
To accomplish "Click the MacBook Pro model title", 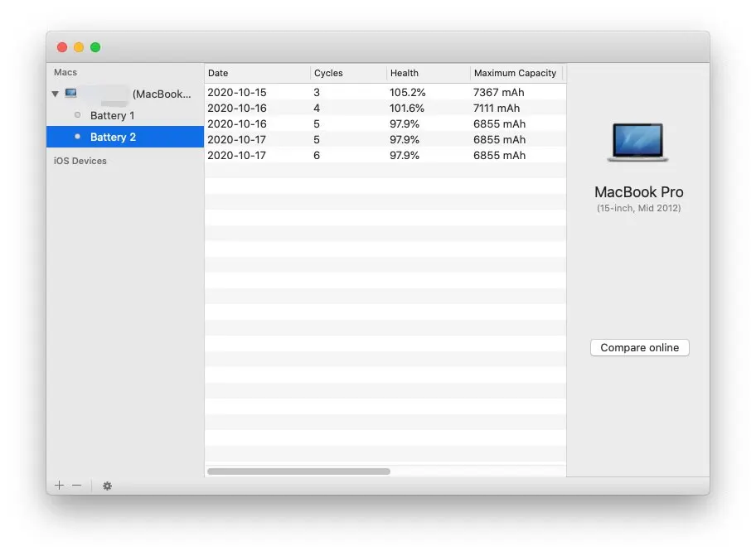I will [639, 192].
